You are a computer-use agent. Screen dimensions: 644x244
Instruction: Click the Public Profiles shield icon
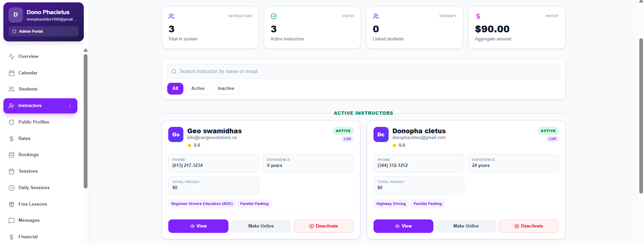click(11, 122)
